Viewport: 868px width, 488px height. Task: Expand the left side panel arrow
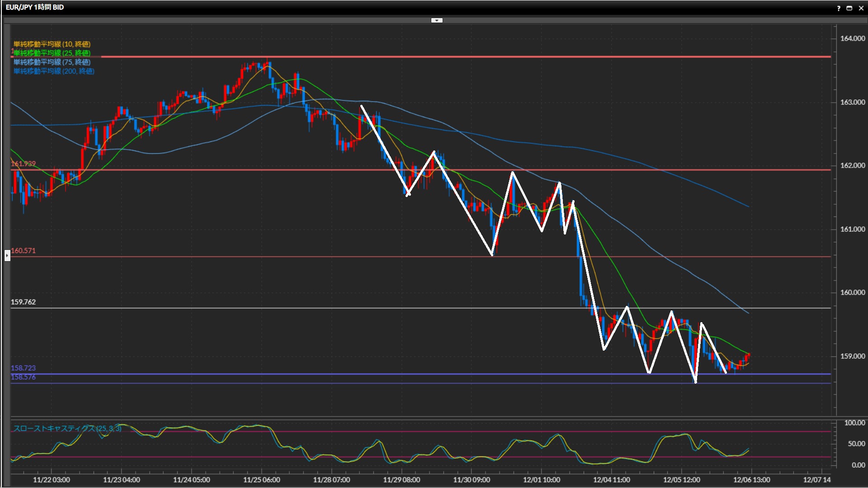7,256
